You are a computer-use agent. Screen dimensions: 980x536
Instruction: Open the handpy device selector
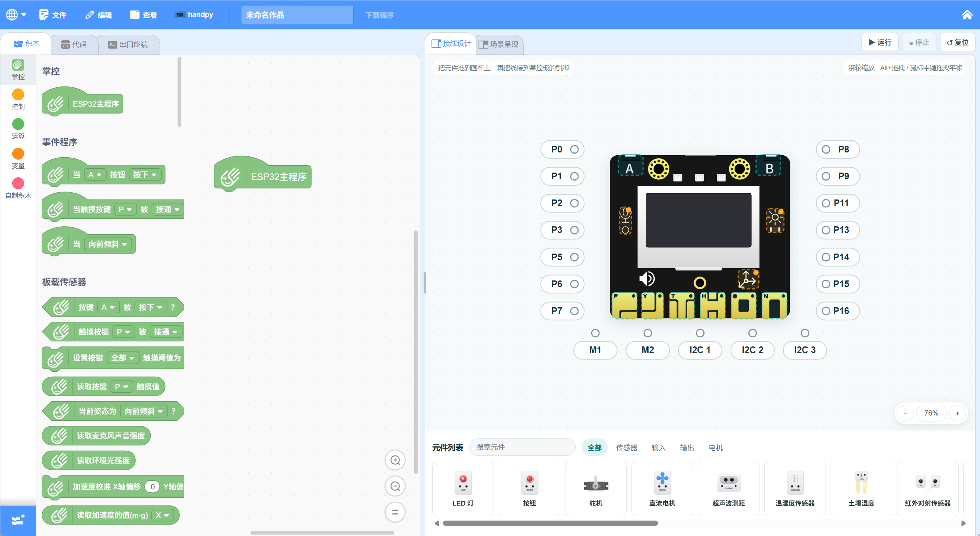click(194, 15)
